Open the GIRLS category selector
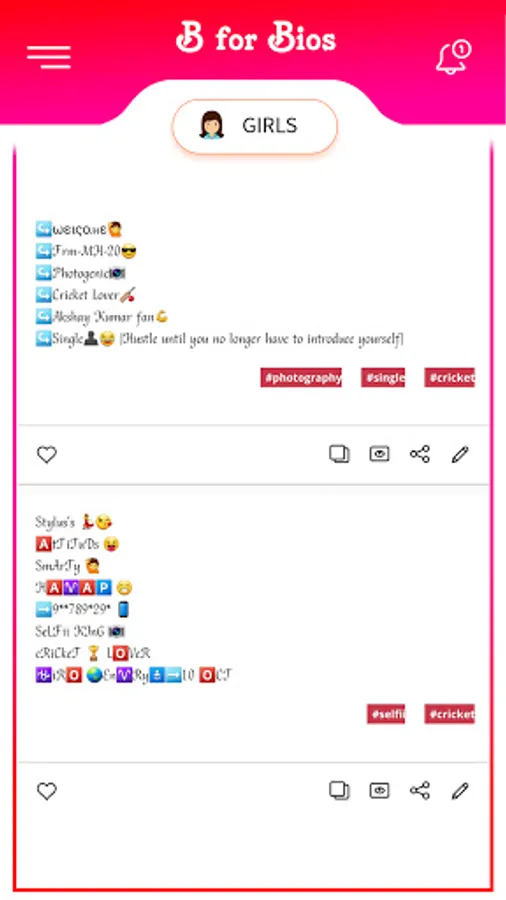Image resolution: width=506 pixels, height=900 pixels. [x=255, y=126]
